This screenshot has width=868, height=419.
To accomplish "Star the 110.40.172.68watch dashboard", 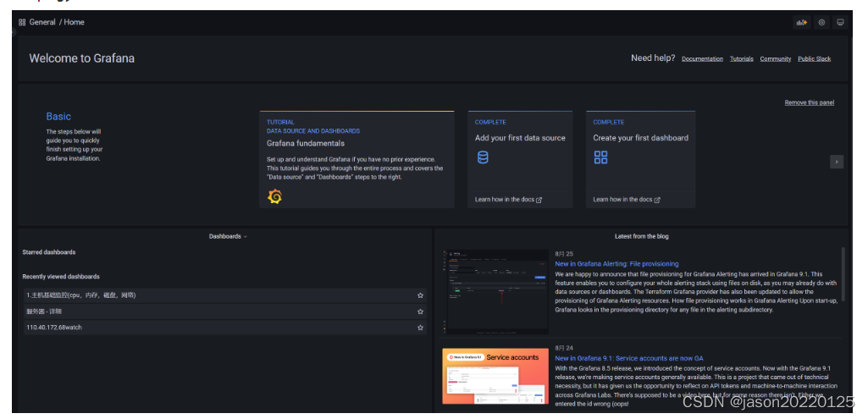I will 420,328.
